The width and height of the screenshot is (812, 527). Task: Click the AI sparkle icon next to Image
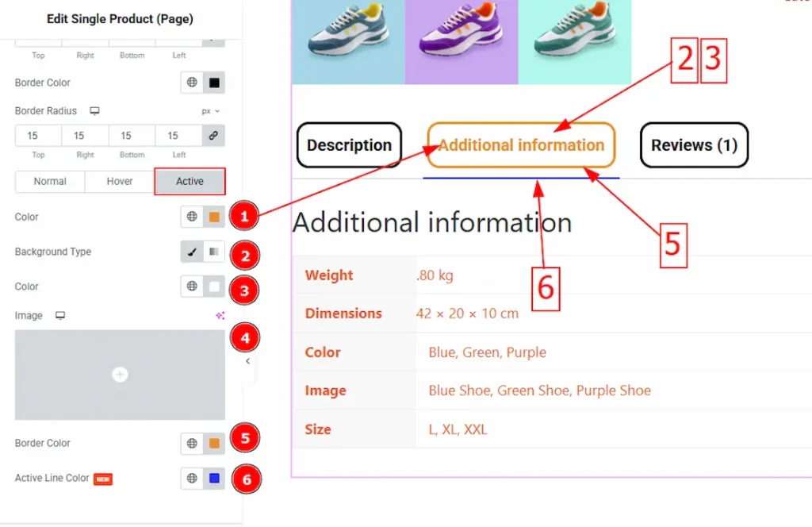click(x=220, y=316)
